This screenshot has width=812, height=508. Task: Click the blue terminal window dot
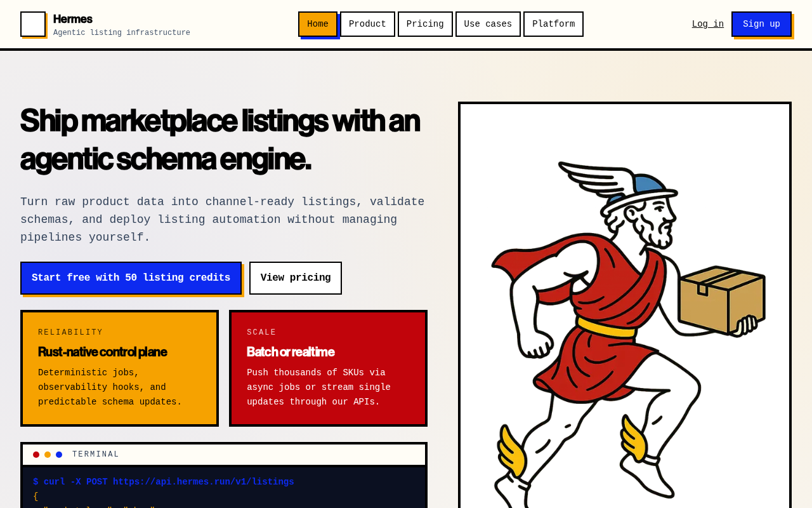pyautogui.click(x=59, y=455)
